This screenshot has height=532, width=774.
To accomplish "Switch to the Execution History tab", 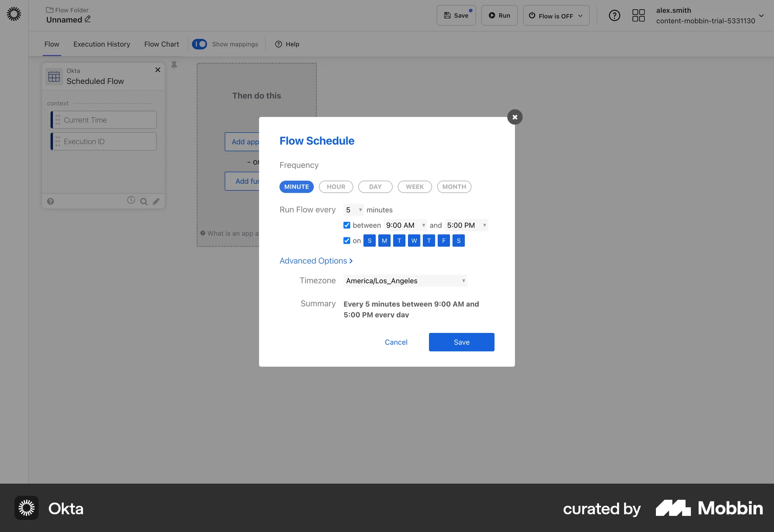I will (x=102, y=44).
